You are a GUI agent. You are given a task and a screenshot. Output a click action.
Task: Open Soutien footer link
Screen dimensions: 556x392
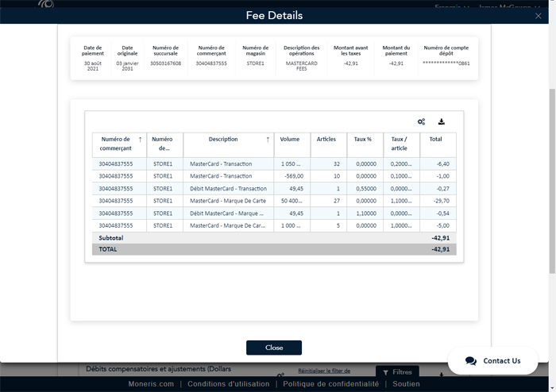point(407,384)
